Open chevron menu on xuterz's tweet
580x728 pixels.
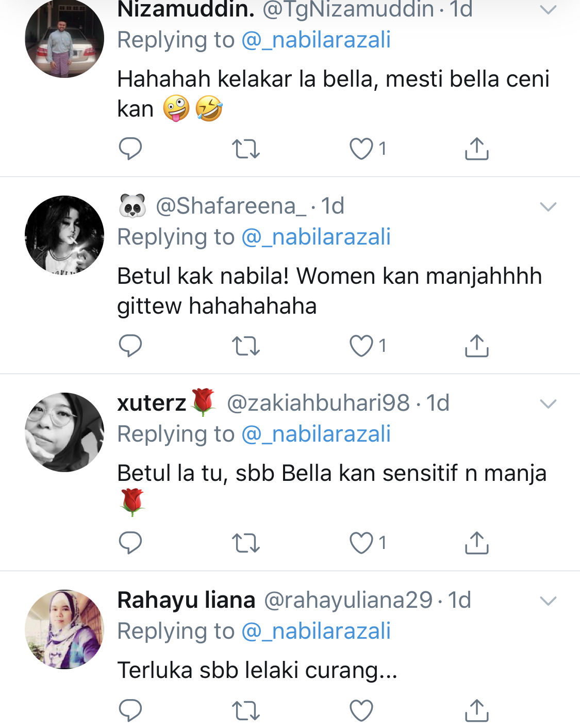548,403
